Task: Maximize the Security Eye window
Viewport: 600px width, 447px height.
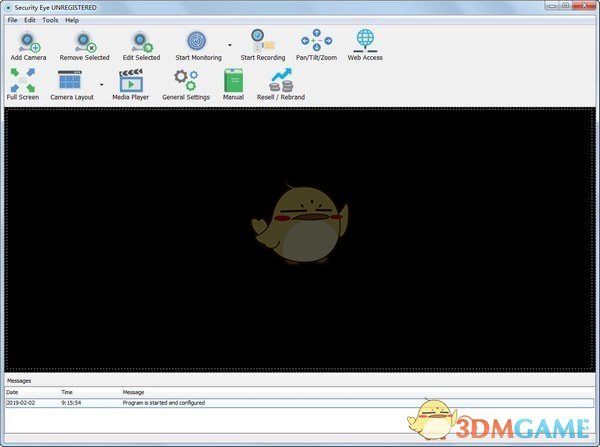Action: click(x=566, y=5)
